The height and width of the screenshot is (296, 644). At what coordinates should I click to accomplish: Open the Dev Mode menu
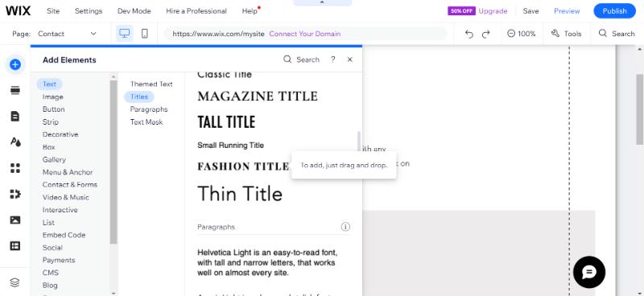tap(134, 11)
